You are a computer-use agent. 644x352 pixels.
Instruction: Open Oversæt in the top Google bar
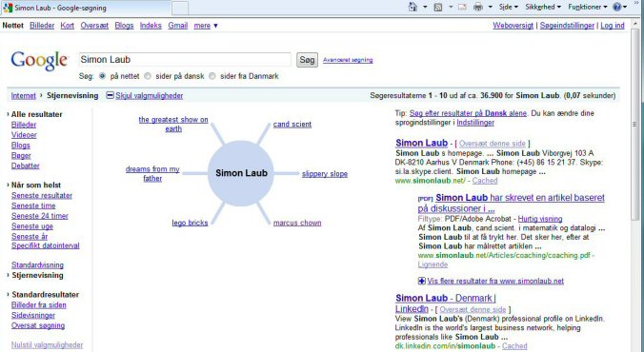tap(94, 26)
